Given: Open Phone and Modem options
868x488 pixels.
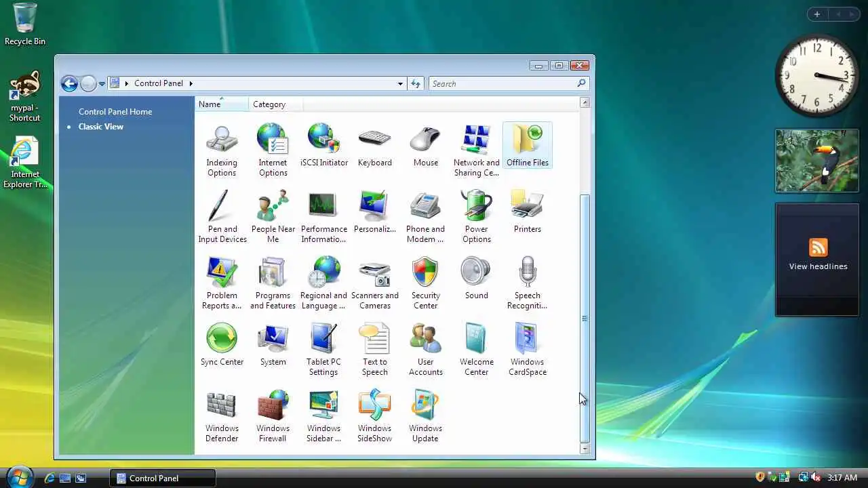Looking at the screenshot, I should [425, 217].
